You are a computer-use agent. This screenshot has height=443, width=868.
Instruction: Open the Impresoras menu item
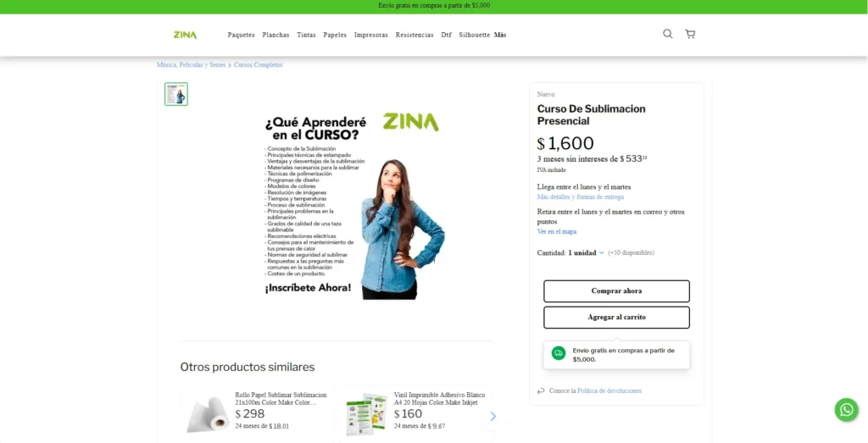(371, 35)
